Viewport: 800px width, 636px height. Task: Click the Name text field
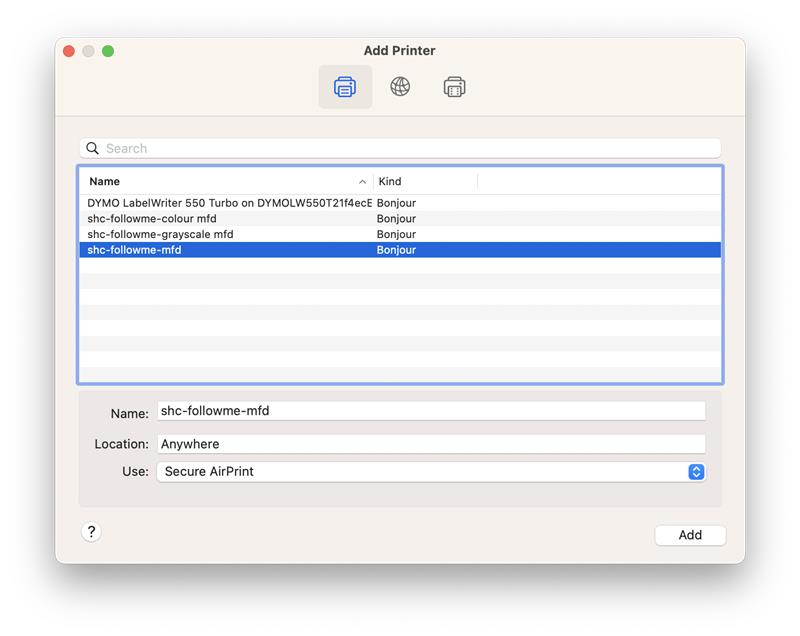430,411
